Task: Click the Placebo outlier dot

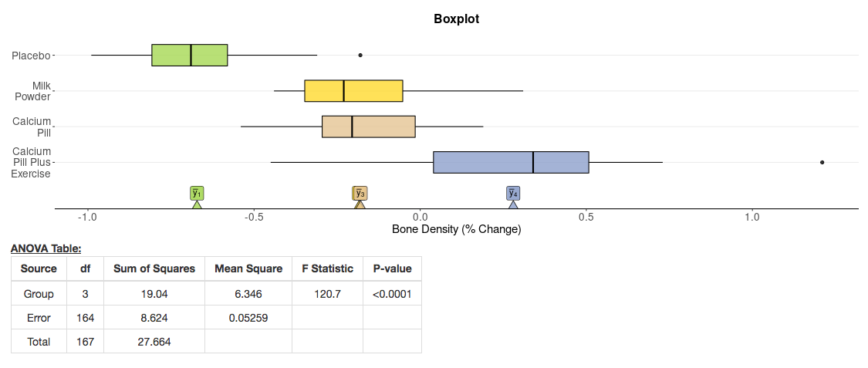Action: [360, 56]
